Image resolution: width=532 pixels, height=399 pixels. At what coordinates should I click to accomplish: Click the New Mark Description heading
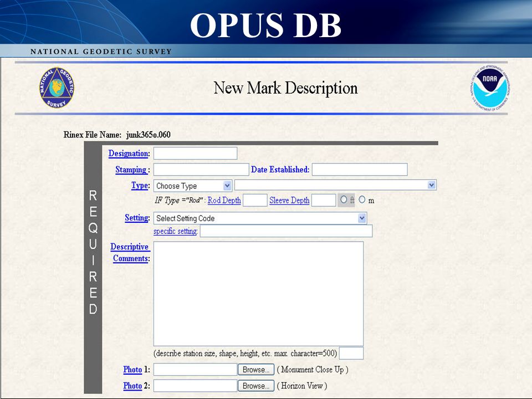(286, 88)
